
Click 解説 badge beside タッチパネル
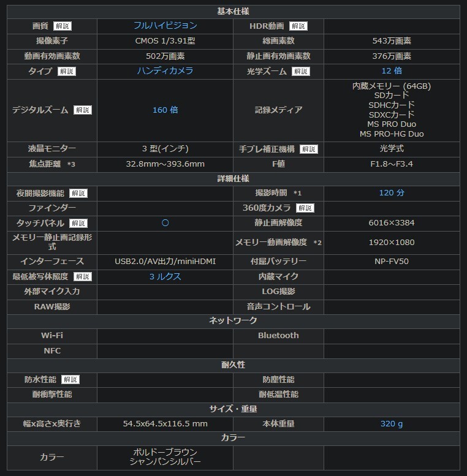click(78, 224)
